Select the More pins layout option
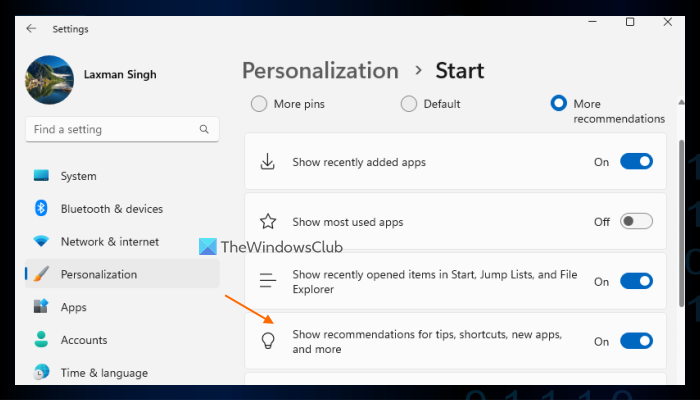Viewport: 700px width, 400px height. point(259,104)
